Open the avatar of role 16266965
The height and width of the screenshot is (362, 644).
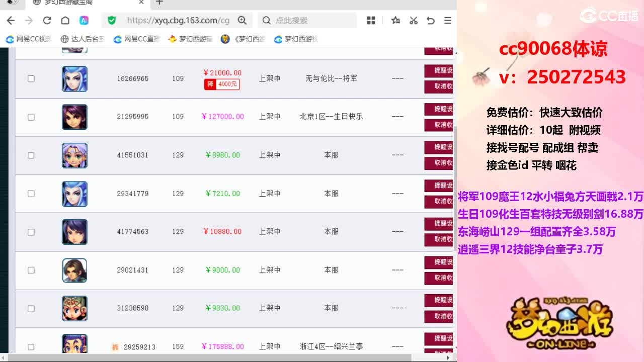[74, 79]
